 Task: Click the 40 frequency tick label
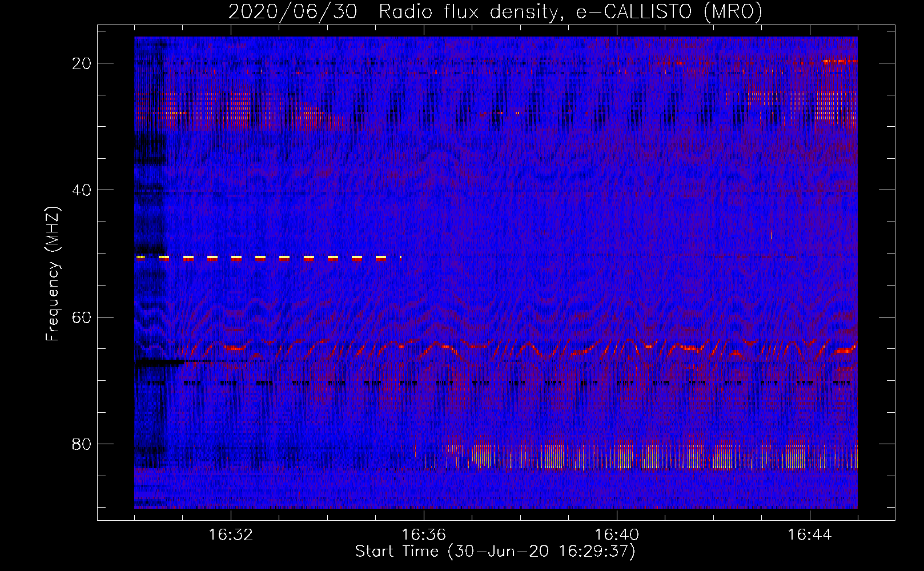click(82, 190)
